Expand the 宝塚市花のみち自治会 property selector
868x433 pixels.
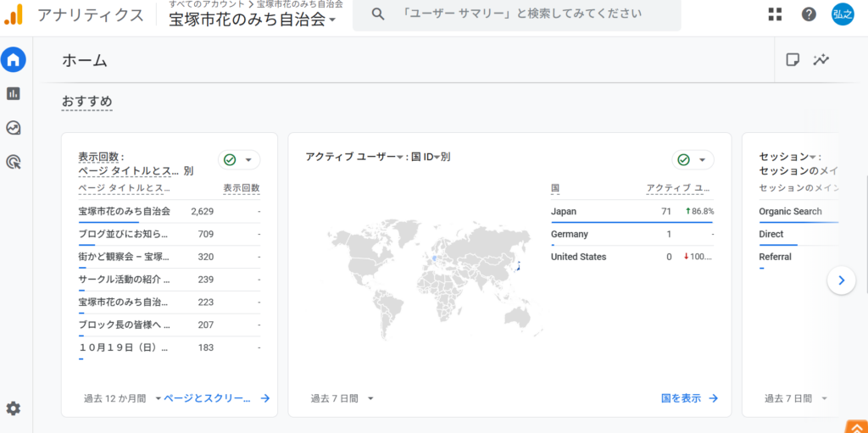252,19
